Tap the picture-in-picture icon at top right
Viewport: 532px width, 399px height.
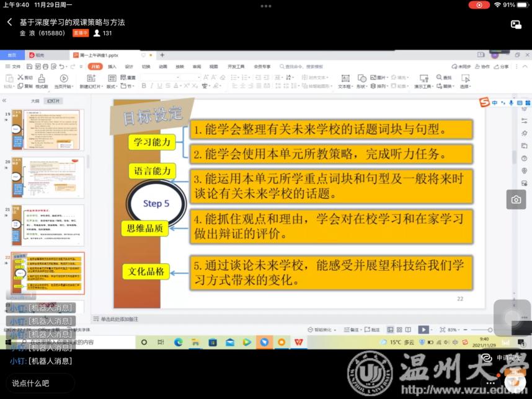(516, 24)
